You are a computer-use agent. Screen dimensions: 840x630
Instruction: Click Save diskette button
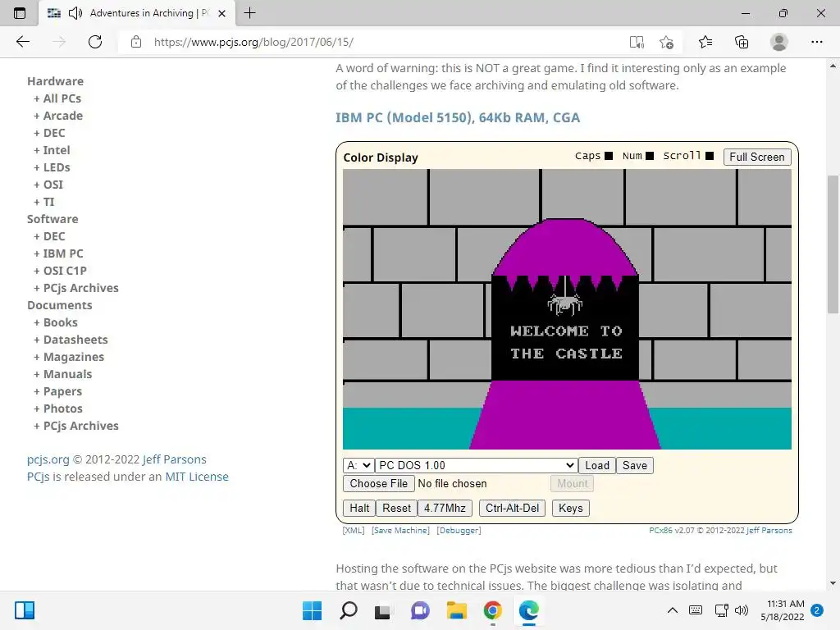point(634,466)
